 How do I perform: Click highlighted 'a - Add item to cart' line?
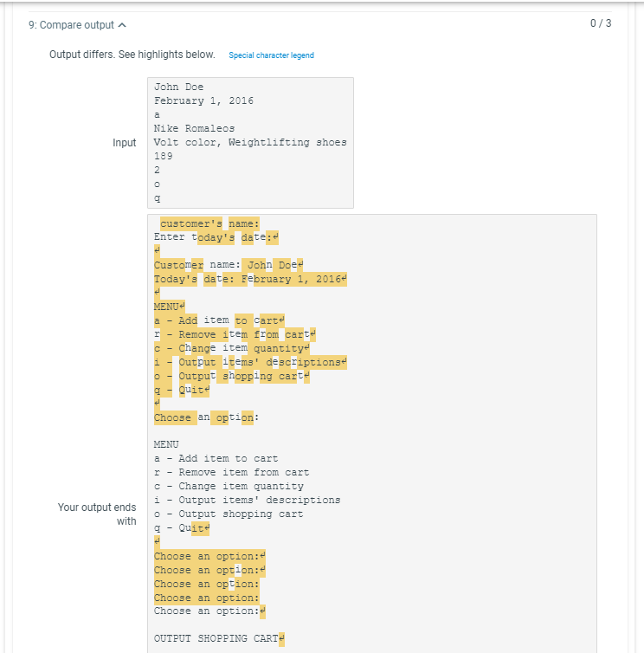[219, 320]
